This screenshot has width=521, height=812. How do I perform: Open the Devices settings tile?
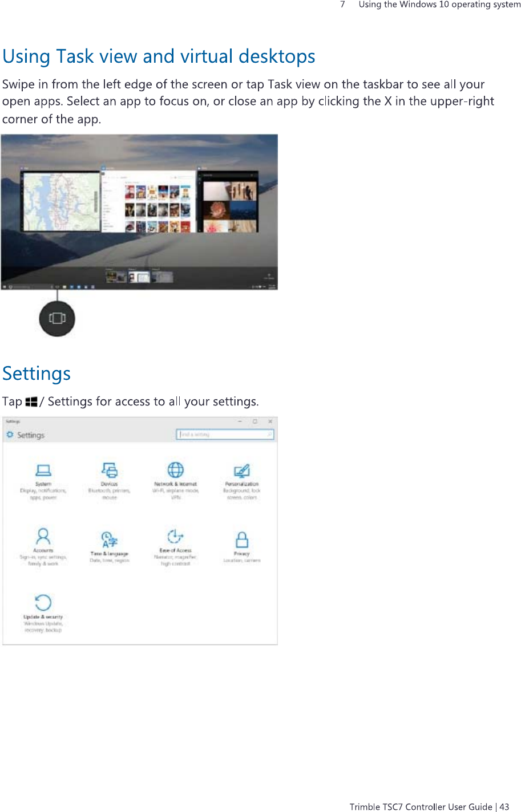[x=109, y=481]
